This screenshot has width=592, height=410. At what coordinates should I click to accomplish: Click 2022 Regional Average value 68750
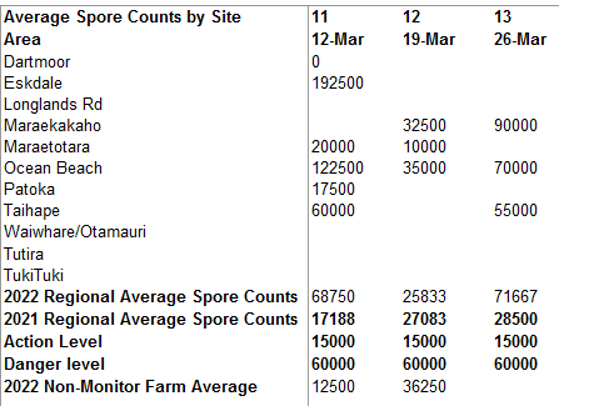tap(333, 297)
